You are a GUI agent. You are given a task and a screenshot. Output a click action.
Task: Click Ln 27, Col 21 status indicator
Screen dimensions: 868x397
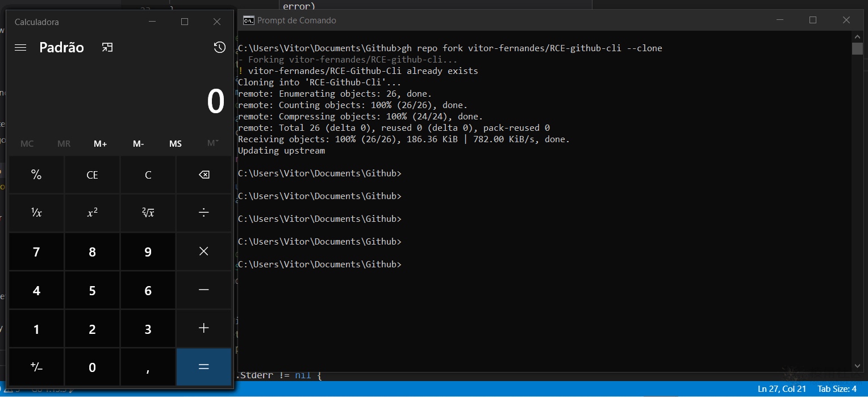(782, 389)
